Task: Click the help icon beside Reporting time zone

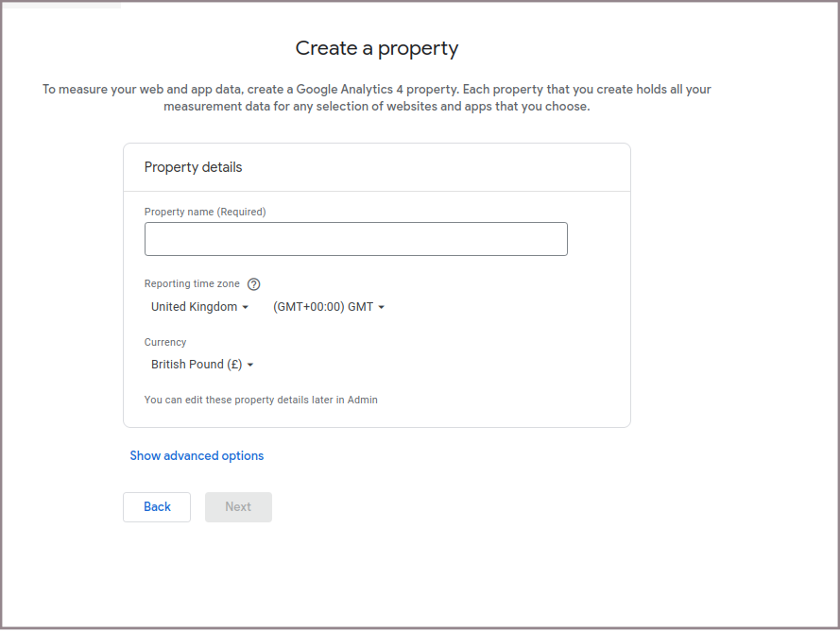Action: (253, 284)
